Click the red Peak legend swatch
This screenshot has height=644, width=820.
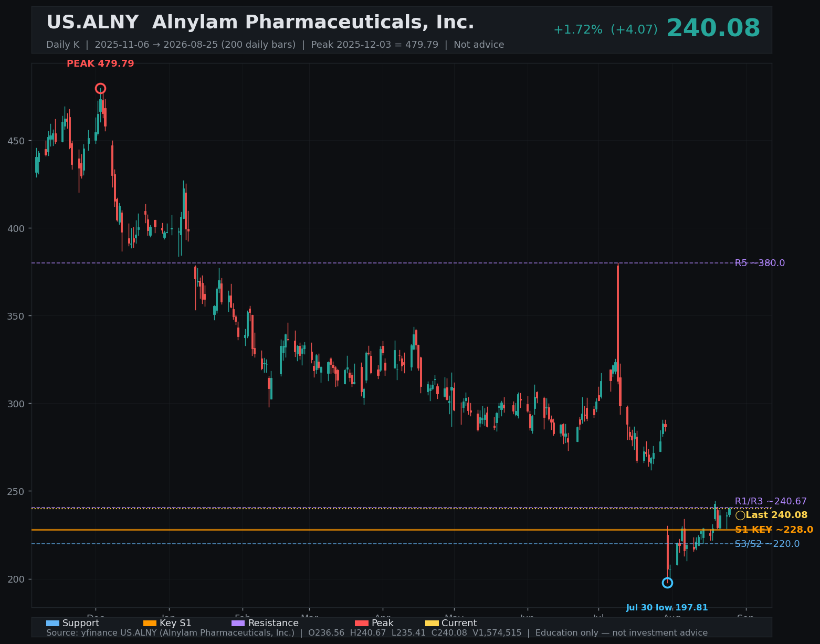362,623
